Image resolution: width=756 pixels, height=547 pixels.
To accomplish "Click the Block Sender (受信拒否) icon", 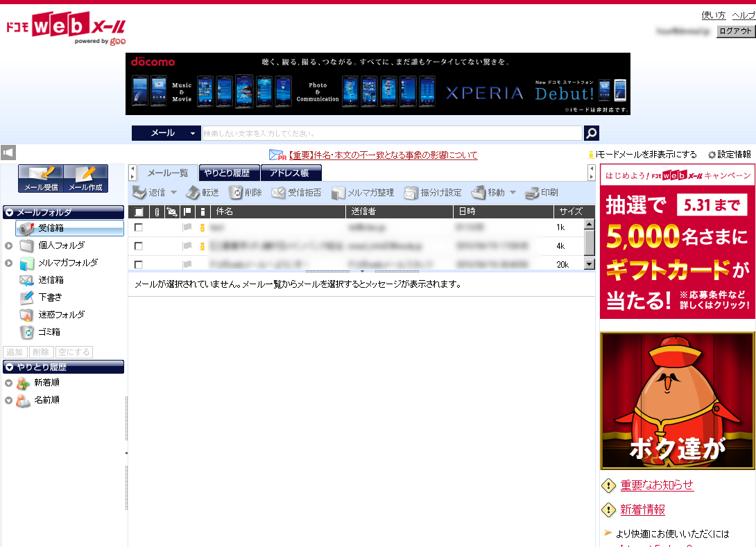I will tap(279, 193).
